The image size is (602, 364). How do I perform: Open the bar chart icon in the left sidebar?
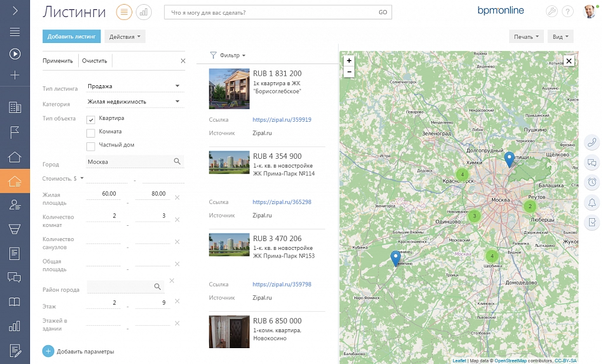pyautogui.click(x=15, y=325)
